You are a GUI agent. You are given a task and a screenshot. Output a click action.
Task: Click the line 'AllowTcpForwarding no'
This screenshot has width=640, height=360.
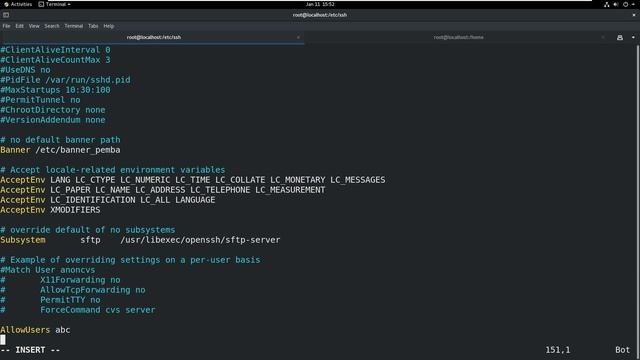[x=93, y=290]
